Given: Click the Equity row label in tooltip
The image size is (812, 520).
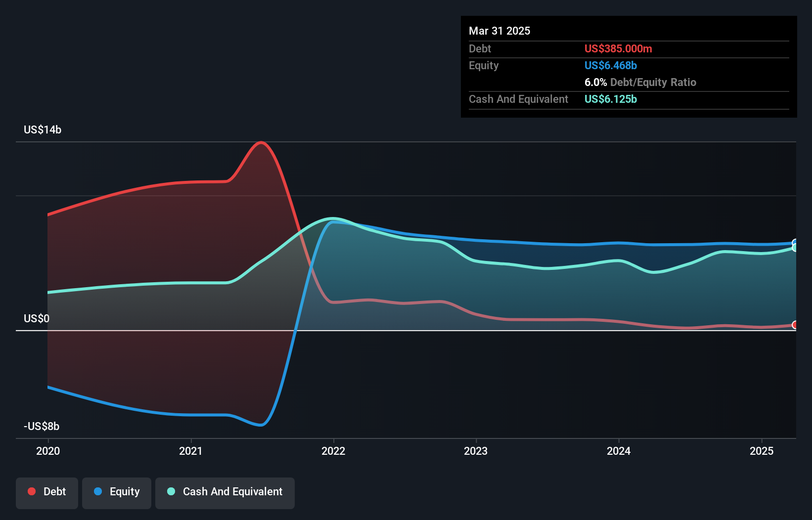Looking at the screenshot, I should [484, 65].
